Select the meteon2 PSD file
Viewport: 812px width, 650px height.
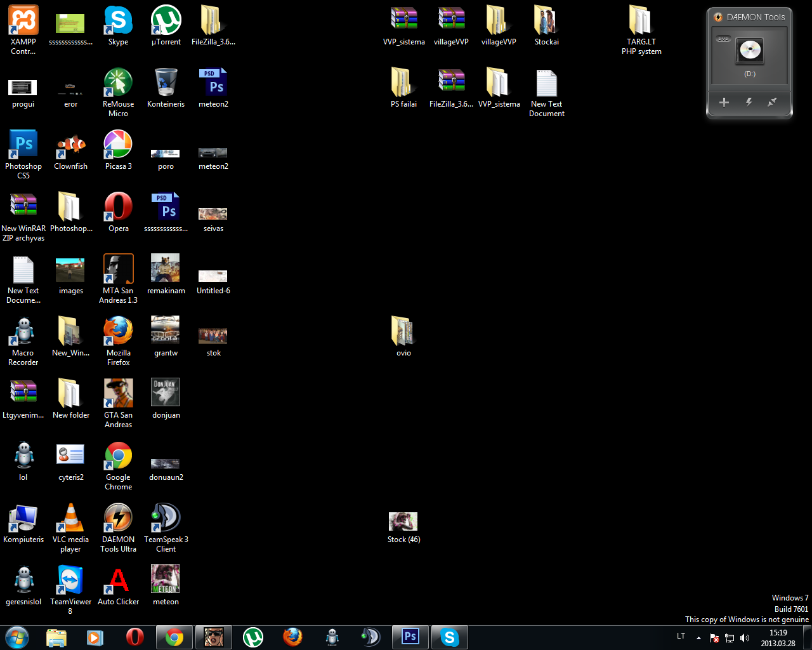click(213, 88)
